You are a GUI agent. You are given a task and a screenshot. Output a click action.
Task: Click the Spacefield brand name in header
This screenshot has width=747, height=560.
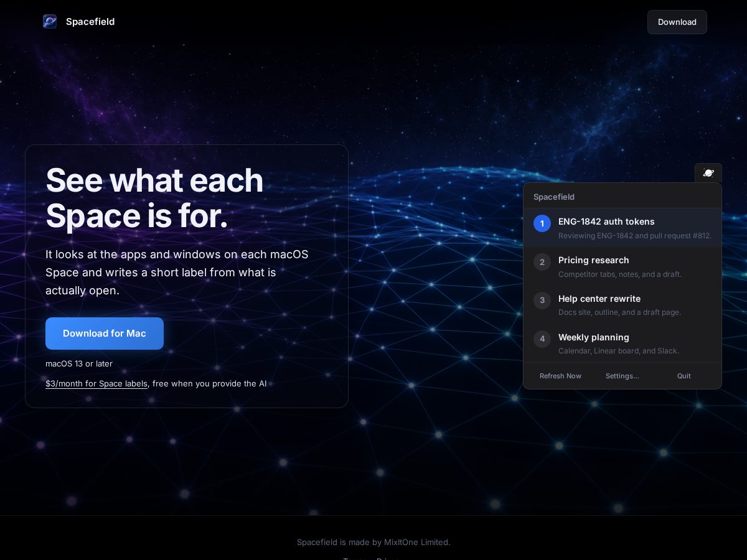[x=90, y=22]
